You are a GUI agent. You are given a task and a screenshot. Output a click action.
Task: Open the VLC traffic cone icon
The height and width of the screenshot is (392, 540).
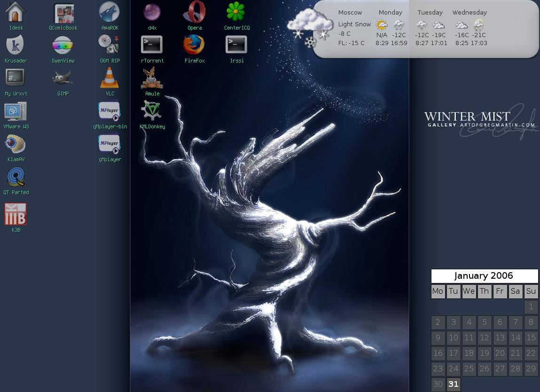[110, 78]
